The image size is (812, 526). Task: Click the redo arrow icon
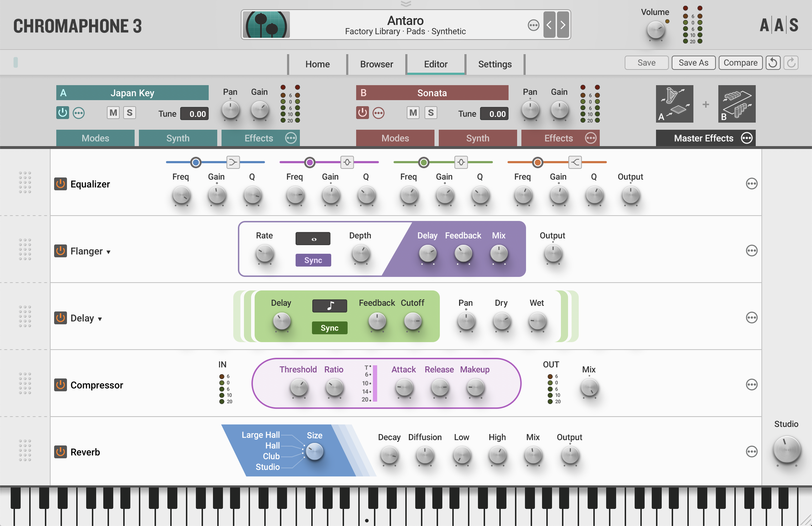pos(791,62)
